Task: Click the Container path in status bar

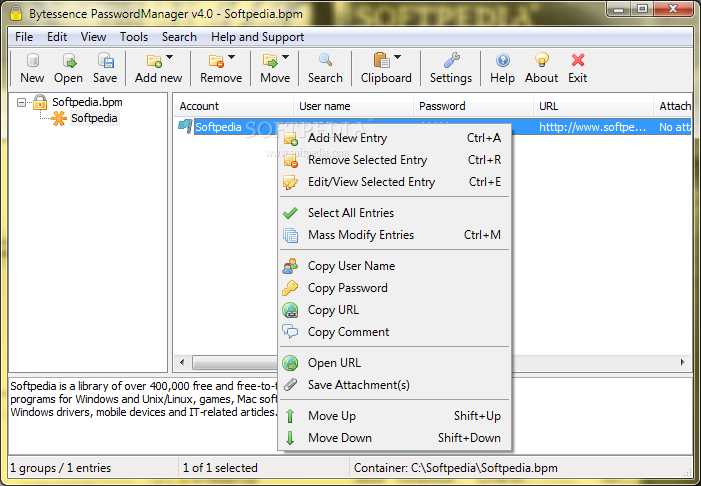Action: (x=456, y=468)
